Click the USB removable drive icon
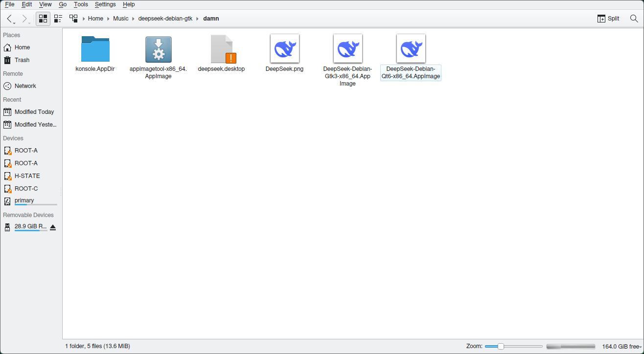The image size is (644, 354). (x=7, y=227)
